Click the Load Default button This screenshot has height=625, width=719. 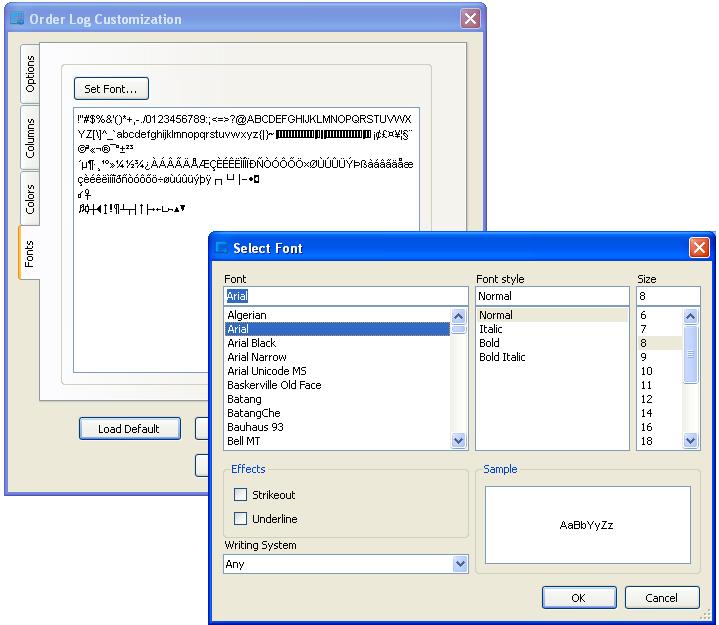[x=129, y=429]
